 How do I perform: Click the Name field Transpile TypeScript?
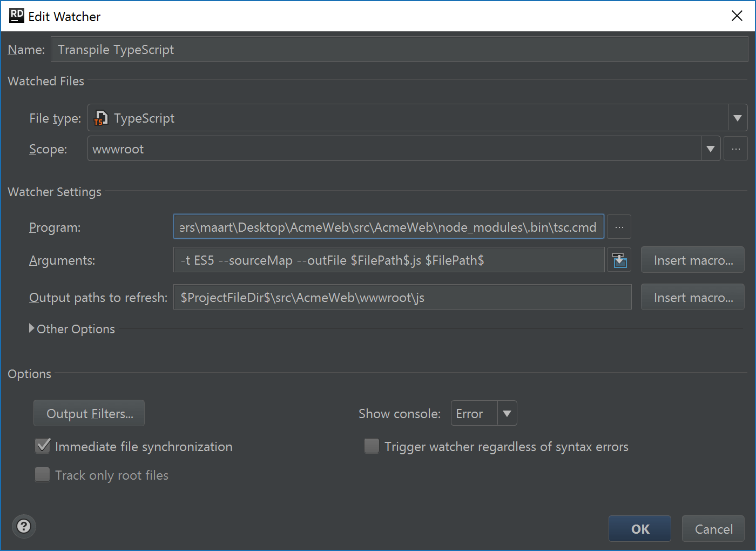pyautogui.click(x=400, y=49)
